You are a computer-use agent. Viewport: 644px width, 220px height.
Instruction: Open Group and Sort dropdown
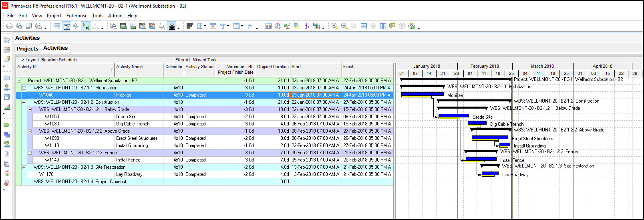click(x=238, y=26)
